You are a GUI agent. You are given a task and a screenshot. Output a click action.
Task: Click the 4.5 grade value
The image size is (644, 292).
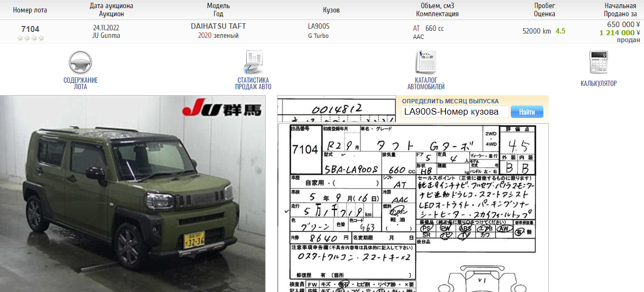click(x=560, y=31)
